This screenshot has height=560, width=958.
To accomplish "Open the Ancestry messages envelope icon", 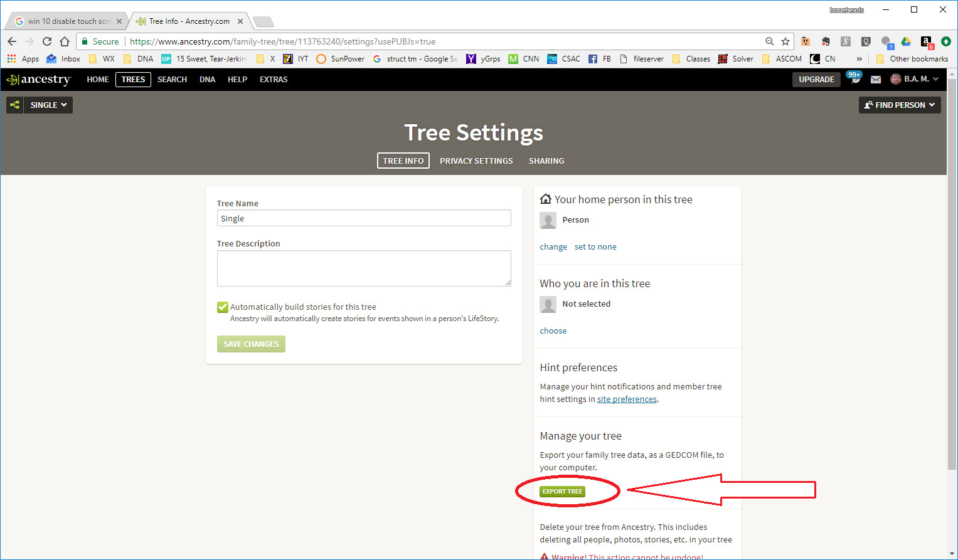I will pyautogui.click(x=876, y=80).
